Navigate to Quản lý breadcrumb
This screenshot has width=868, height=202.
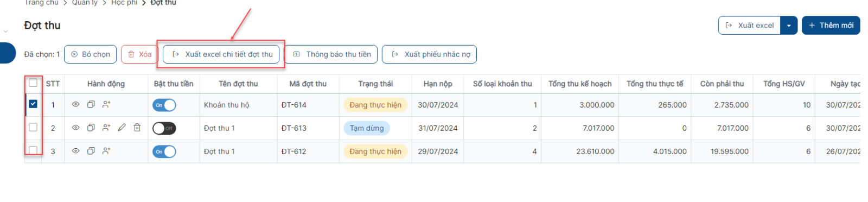pos(85,3)
